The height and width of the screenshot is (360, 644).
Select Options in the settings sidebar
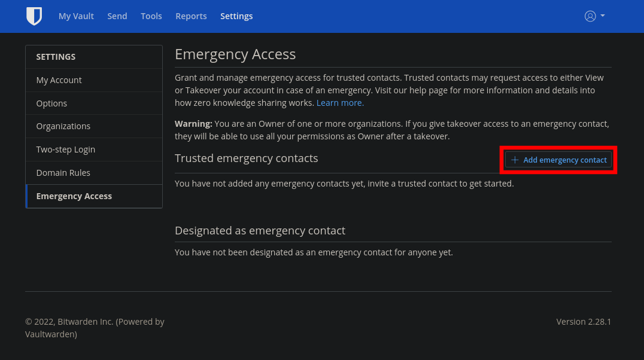[94, 103]
